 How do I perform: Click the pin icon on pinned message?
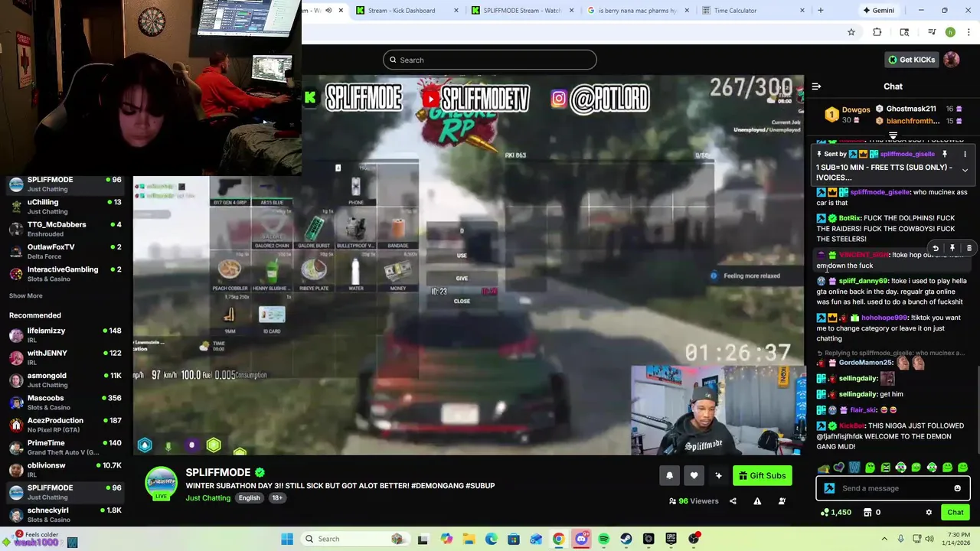(x=945, y=154)
